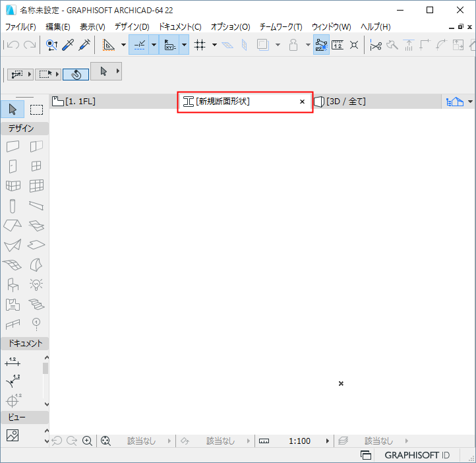Viewport: 476px width, 463px height.
Task: Select the Beam tool
Action: coord(36,206)
